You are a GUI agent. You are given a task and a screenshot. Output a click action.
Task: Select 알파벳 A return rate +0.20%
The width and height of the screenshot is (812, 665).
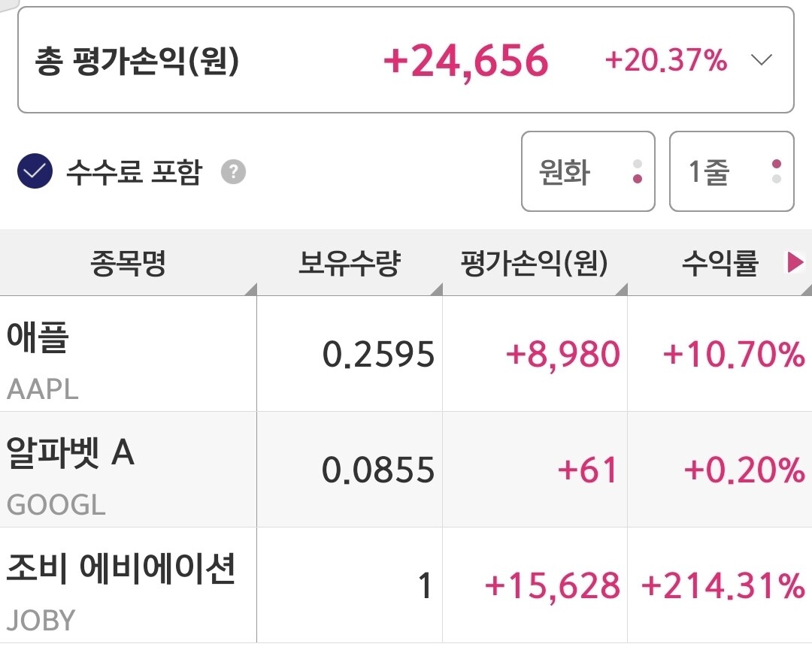click(x=744, y=470)
